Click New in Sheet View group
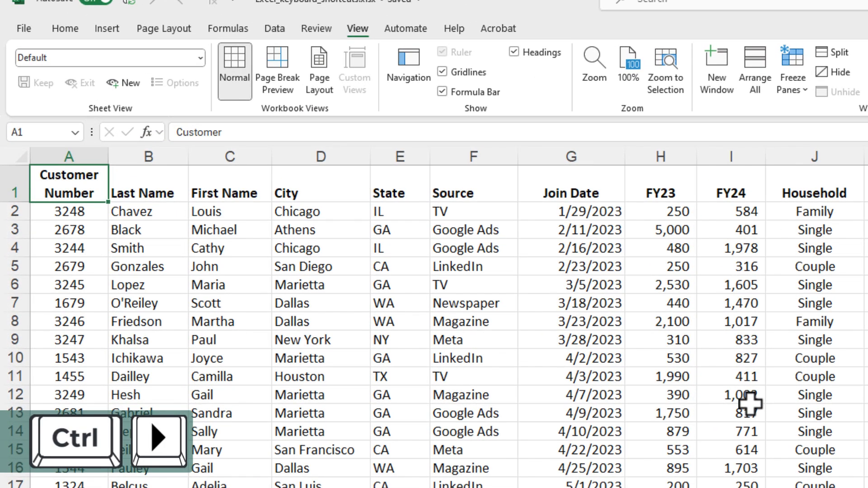This screenshot has height=488, width=868. click(123, 82)
